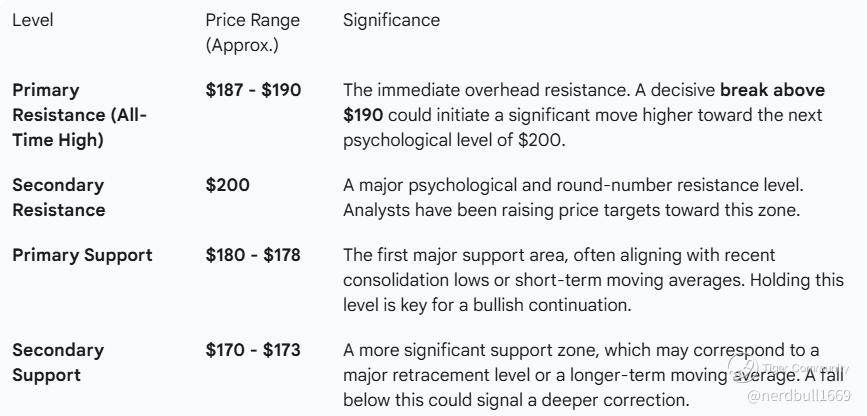Click the $170 - $173 price range
The image size is (867, 416).
tap(253, 350)
